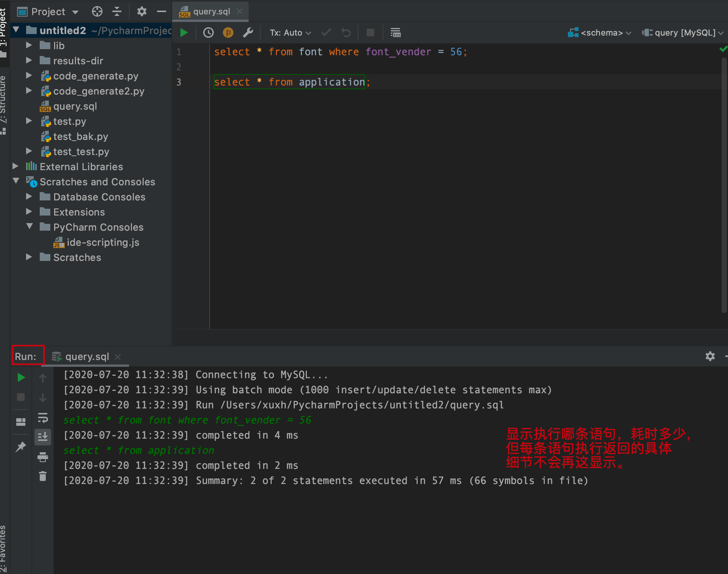The image size is (728, 574).
Task: Click the green inspection checkmark in editor
Action: click(723, 49)
